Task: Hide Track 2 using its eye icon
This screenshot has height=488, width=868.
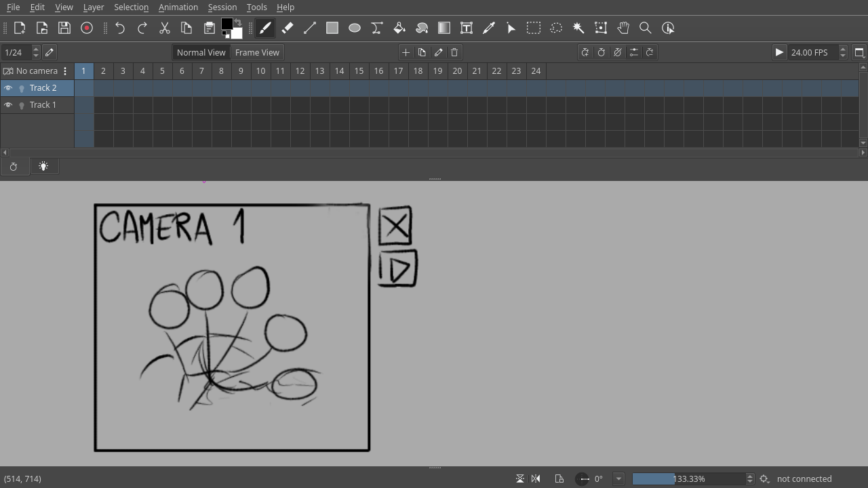Action: (x=8, y=88)
